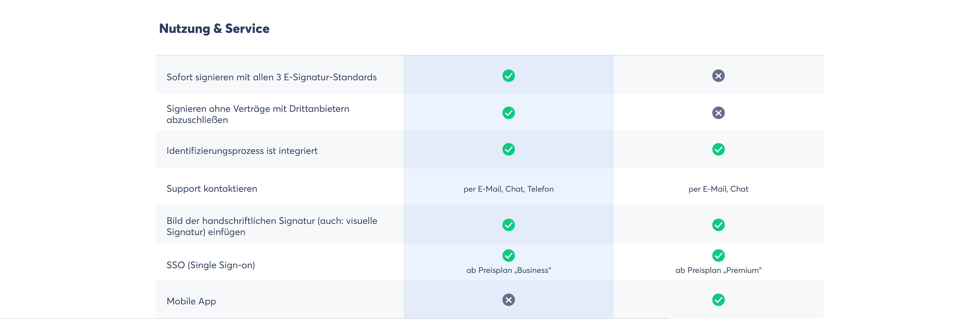
Task: Click gray X icon in Drittanbietern row
Action: click(718, 113)
